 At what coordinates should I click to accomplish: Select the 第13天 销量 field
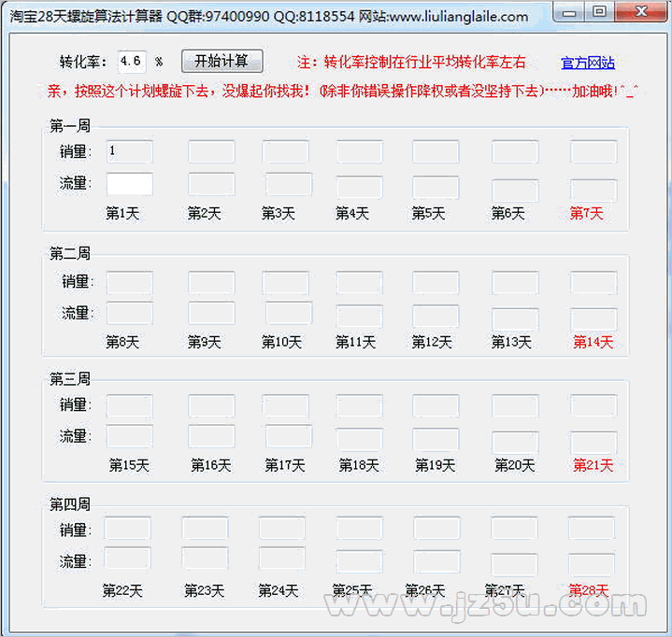point(515,283)
